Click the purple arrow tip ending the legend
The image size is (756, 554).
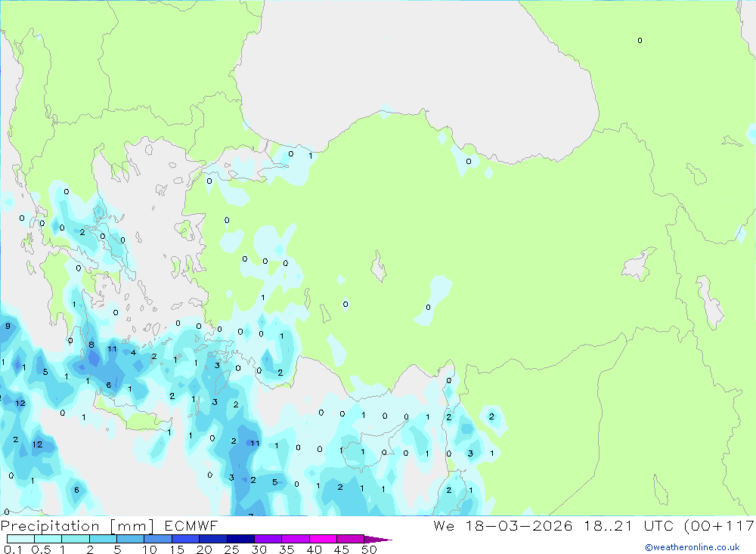point(378,540)
